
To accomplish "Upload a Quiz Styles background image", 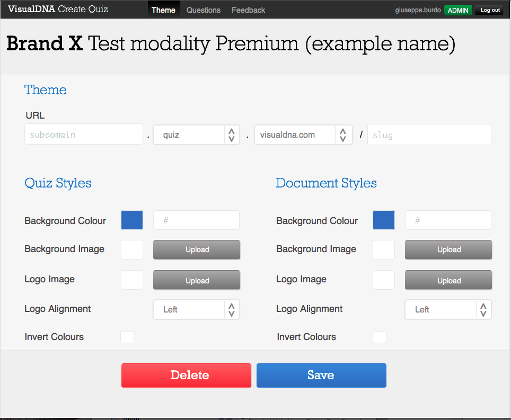I will [x=197, y=249].
